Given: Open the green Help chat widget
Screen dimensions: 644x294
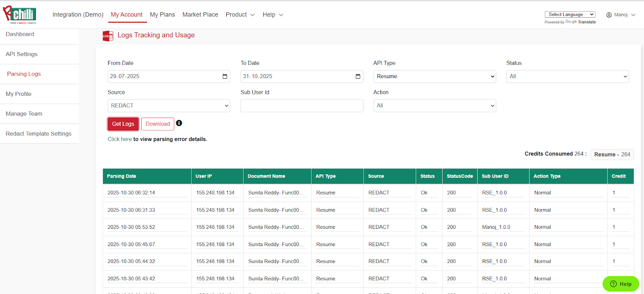Looking at the screenshot, I should (x=621, y=284).
